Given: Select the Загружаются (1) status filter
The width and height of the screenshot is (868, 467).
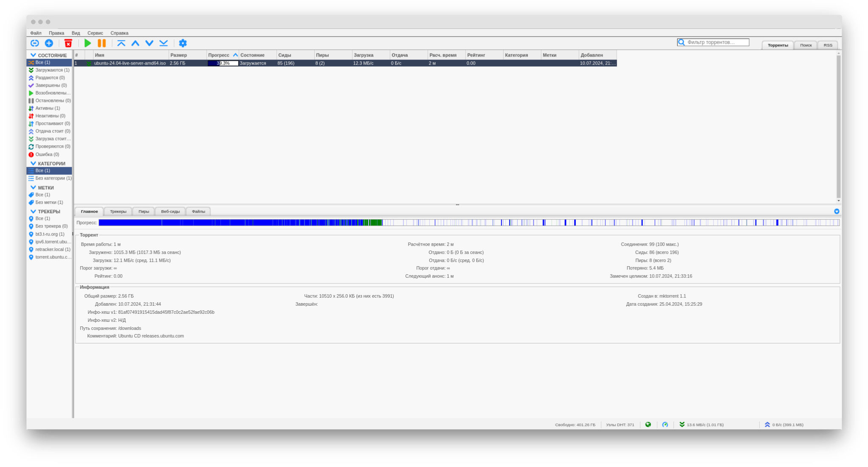Looking at the screenshot, I should click(x=49, y=70).
